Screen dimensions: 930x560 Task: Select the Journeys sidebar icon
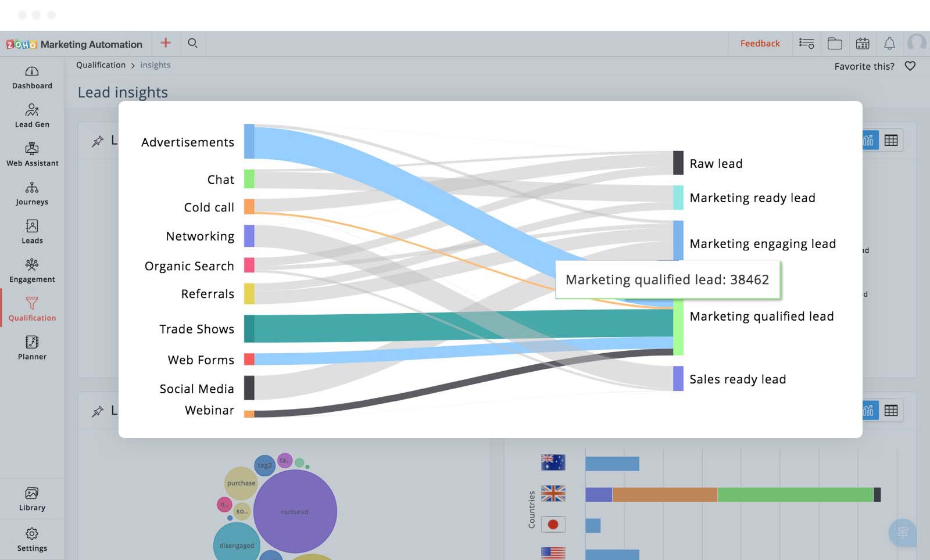pyautogui.click(x=32, y=194)
